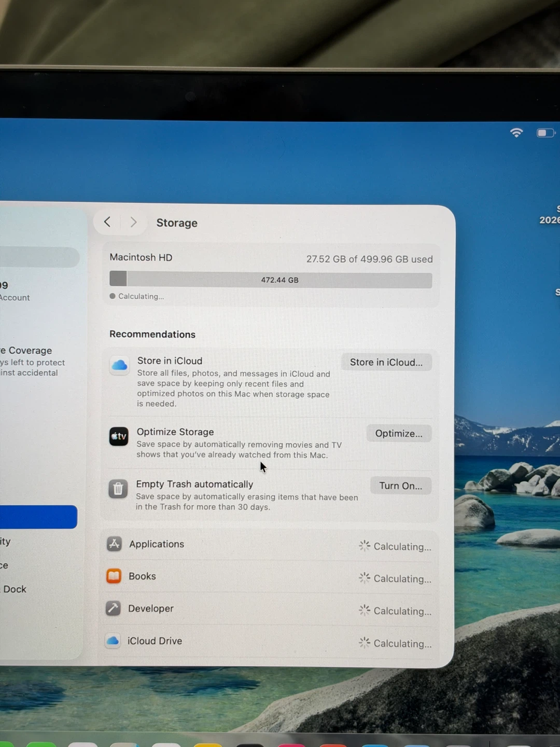Click the Calculating... status for Books
The image size is (560, 747).
(396, 578)
